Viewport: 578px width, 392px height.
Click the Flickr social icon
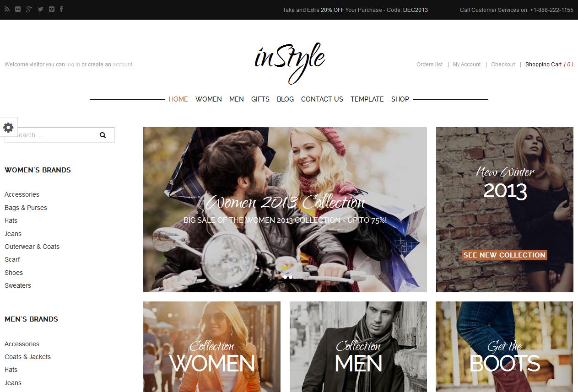pyautogui.click(x=18, y=9)
